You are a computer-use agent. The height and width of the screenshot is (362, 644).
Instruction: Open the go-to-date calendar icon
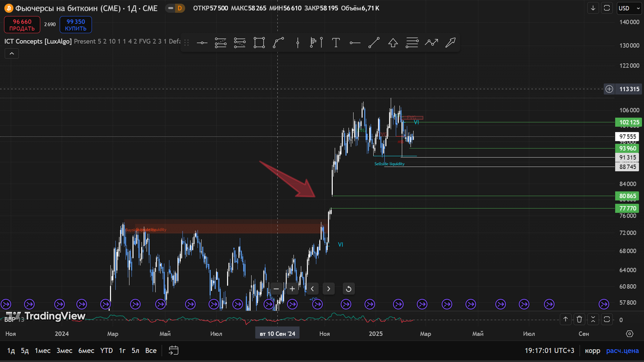point(173,351)
